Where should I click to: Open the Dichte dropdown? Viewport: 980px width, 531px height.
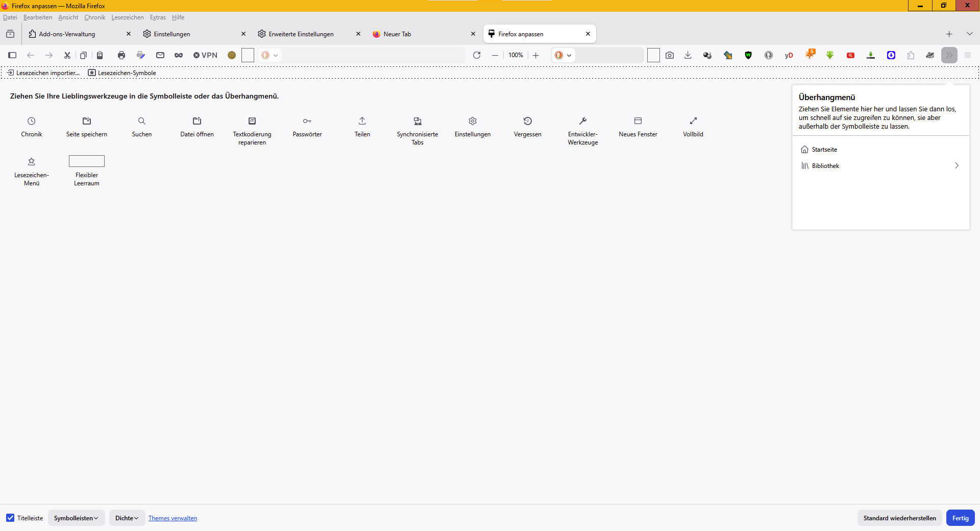point(127,518)
